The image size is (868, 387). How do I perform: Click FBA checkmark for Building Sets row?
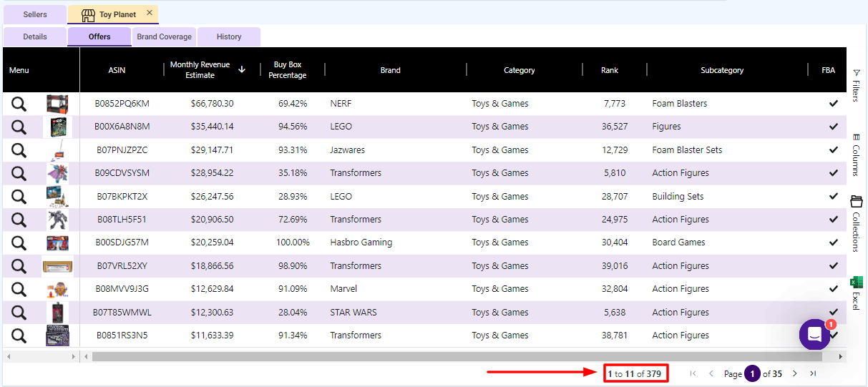click(834, 197)
